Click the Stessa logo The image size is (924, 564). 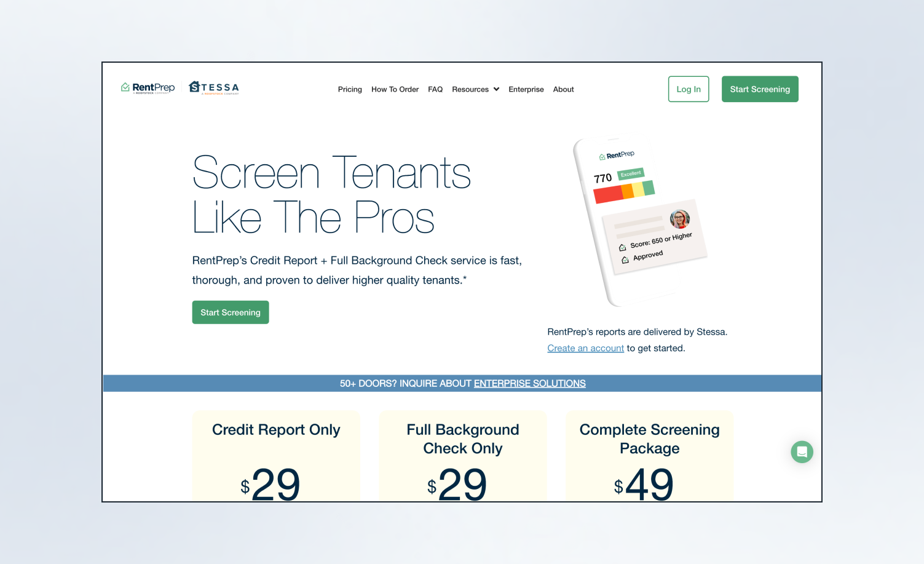click(x=214, y=88)
